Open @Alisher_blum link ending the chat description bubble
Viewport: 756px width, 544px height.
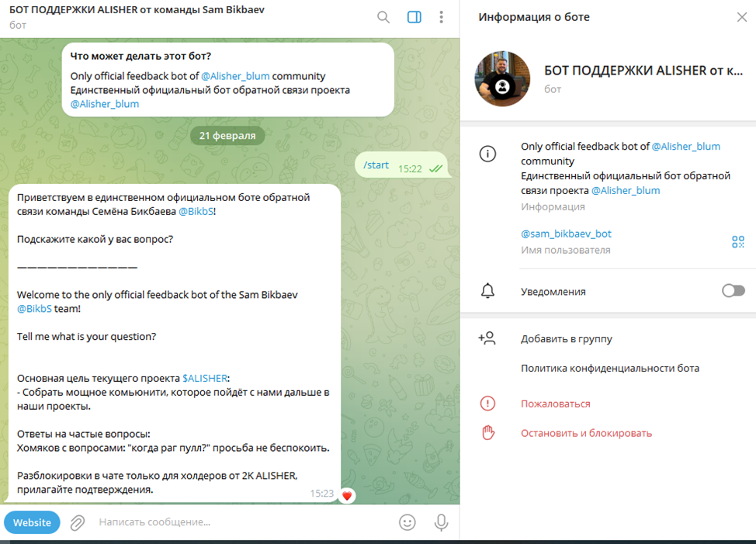click(105, 104)
